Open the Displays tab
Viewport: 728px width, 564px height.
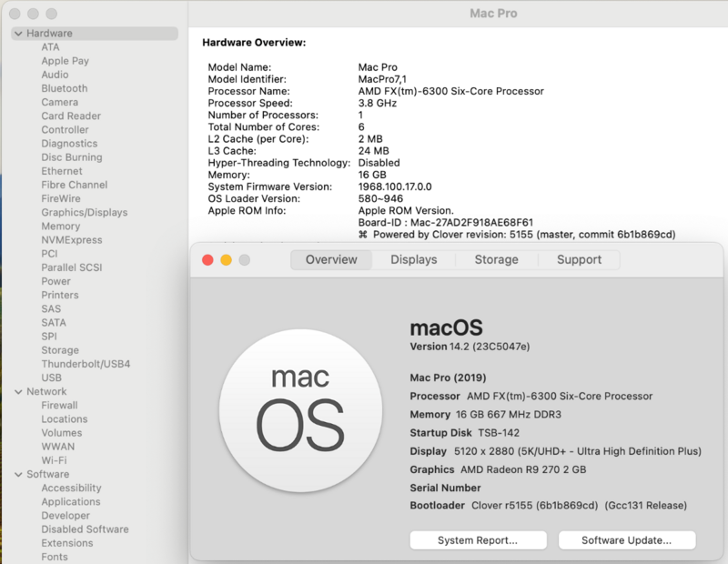click(414, 259)
